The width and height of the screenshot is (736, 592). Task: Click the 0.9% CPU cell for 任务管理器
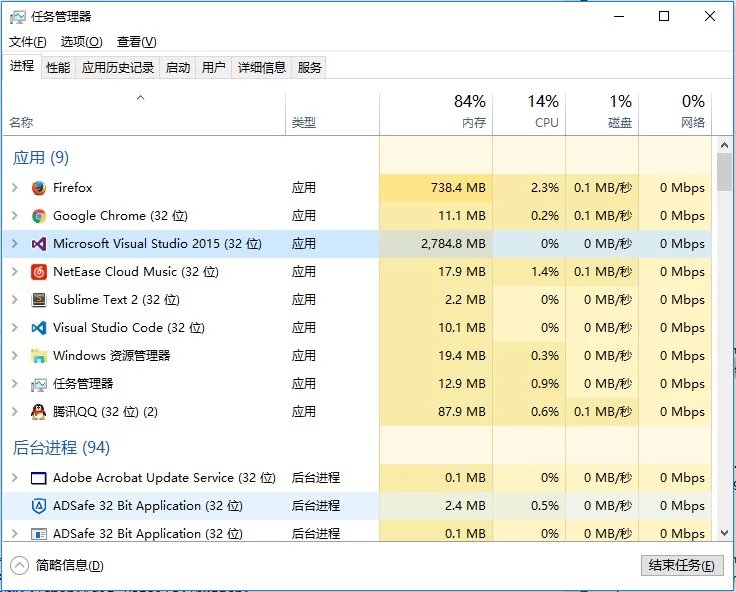click(x=529, y=384)
